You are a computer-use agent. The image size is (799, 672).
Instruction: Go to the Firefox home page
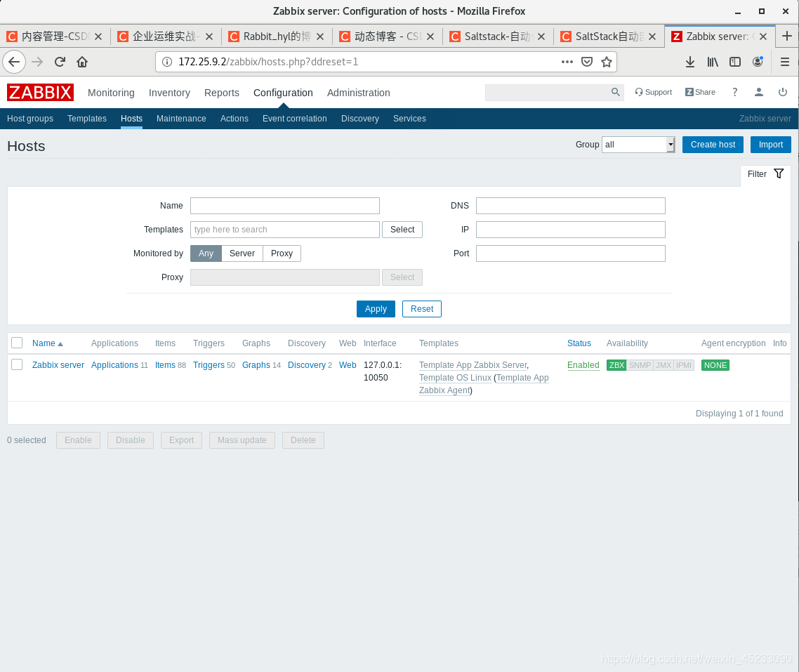coord(82,62)
